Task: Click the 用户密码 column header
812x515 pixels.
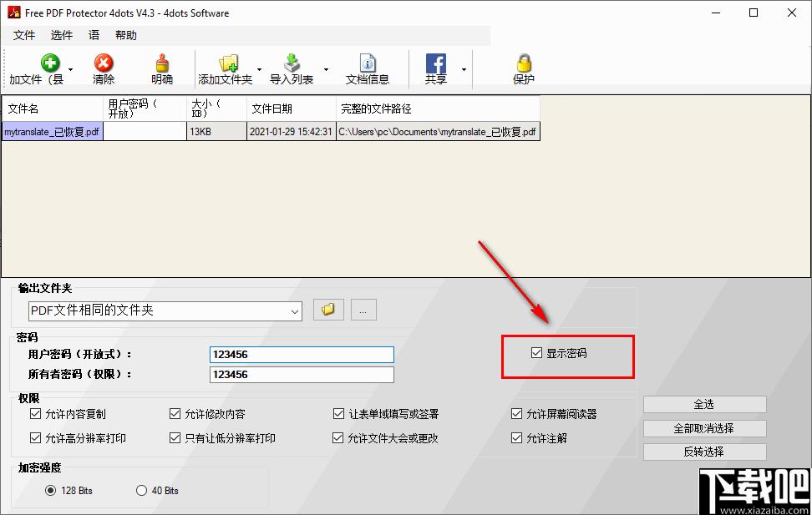Action: coord(145,109)
